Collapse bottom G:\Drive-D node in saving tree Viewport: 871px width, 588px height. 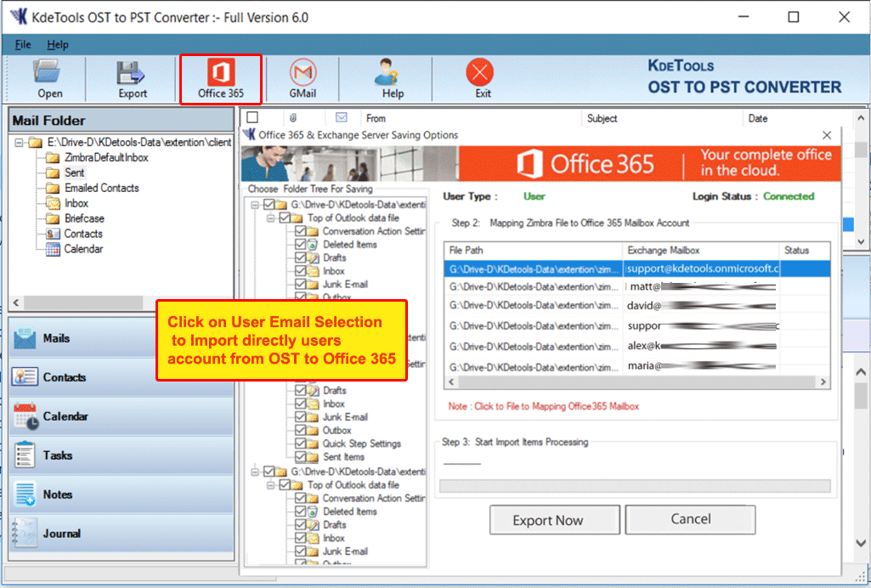(x=255, y=472)
